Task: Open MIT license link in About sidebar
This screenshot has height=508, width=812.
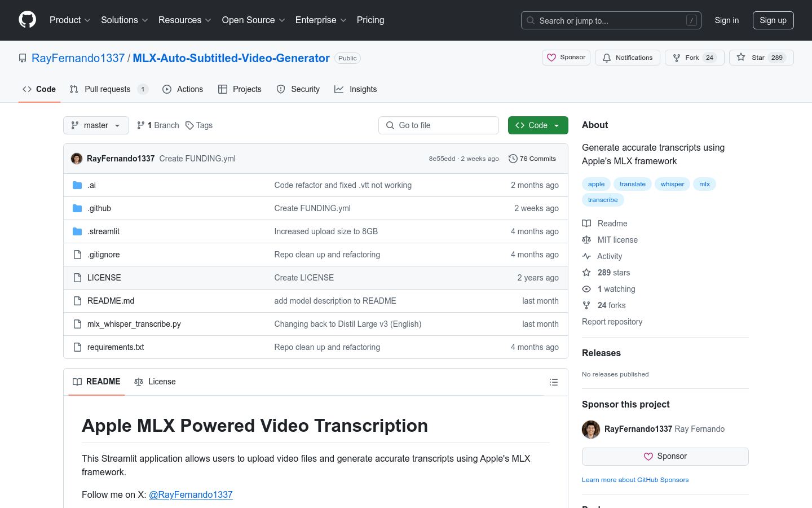Action: point(610,240)
